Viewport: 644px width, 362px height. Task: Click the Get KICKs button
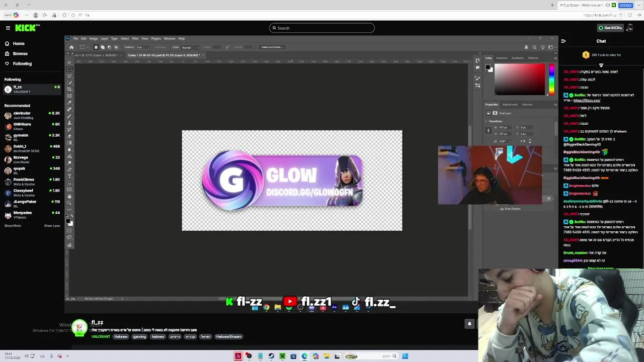610,28
